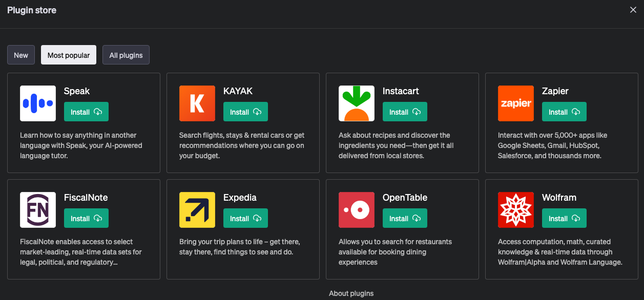
Task: Select the Most popular tab
Action: point(69,55)
